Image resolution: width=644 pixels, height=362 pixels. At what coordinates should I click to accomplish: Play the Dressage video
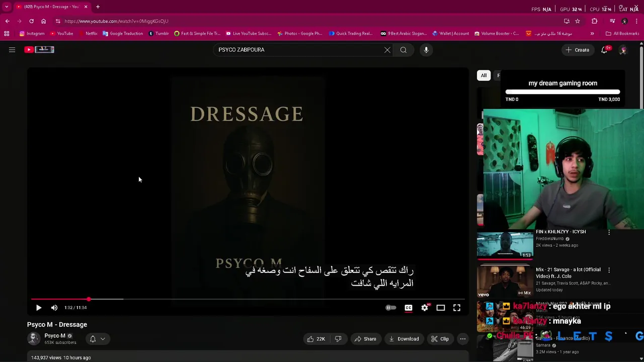click(x=39, y=308)
